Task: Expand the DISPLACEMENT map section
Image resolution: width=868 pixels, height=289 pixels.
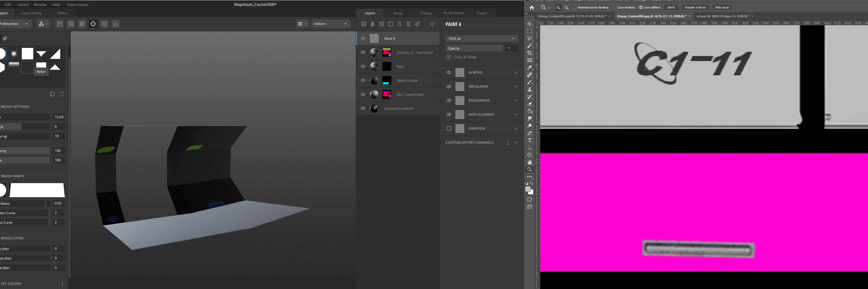Action: [516, 115]
